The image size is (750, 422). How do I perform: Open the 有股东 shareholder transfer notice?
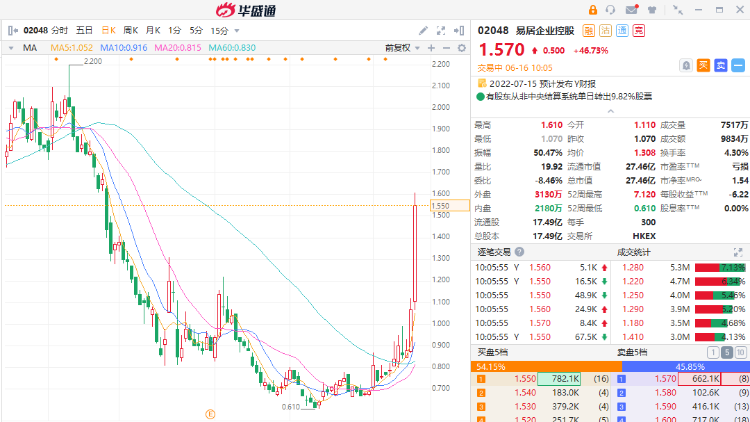point(569,97)
